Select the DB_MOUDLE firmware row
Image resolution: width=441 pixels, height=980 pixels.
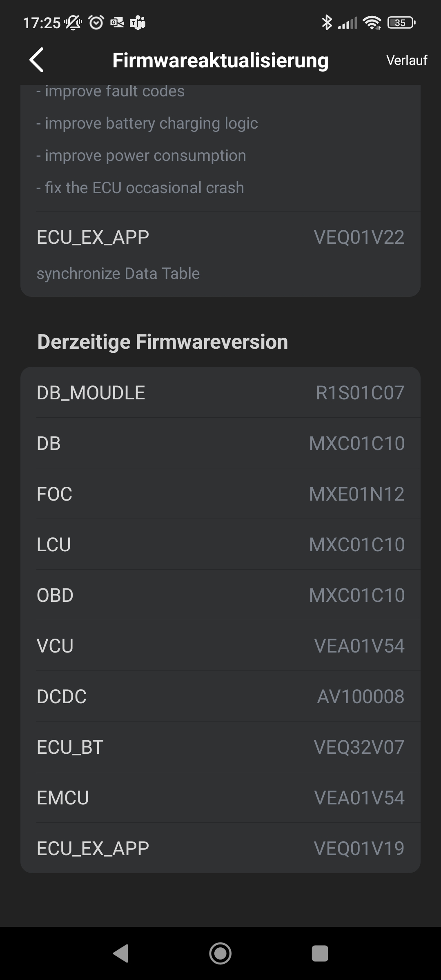tap(220, 393)
